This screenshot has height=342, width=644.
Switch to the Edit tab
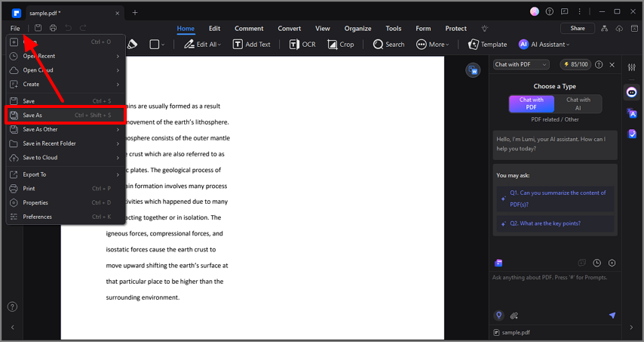tap(214, 29)
